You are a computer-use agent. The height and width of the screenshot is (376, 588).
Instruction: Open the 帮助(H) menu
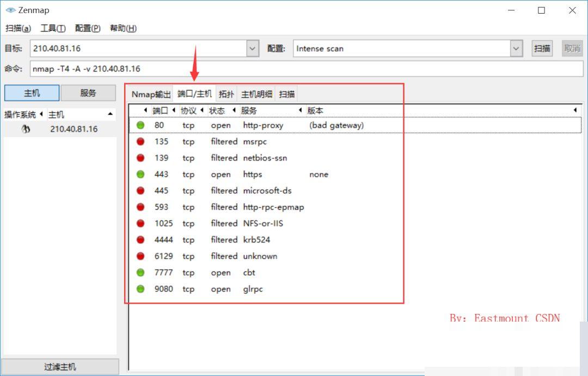pyautogui.click(x=123, y=28)
